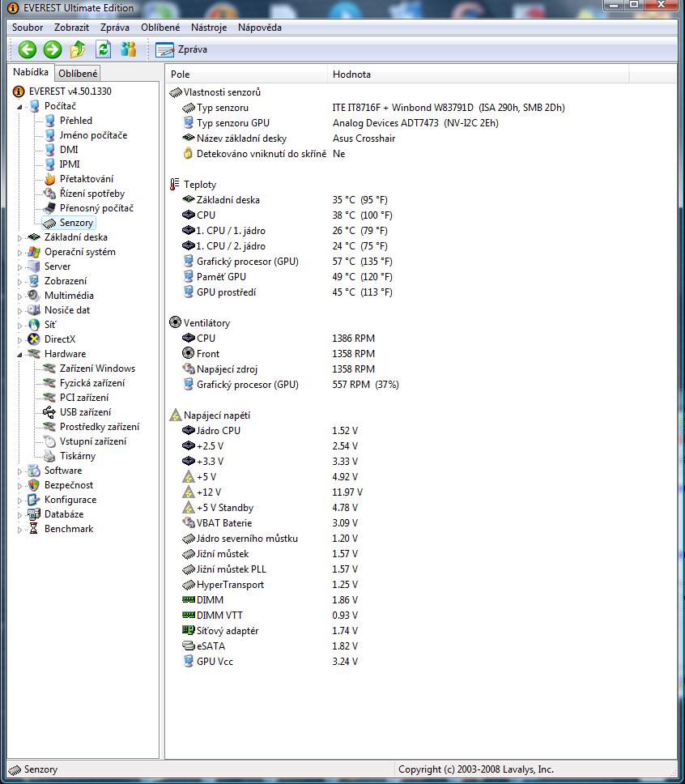This screenshot has height=784, width=685.
Task: Open the Soubor menu
Action: pos(28,28)
